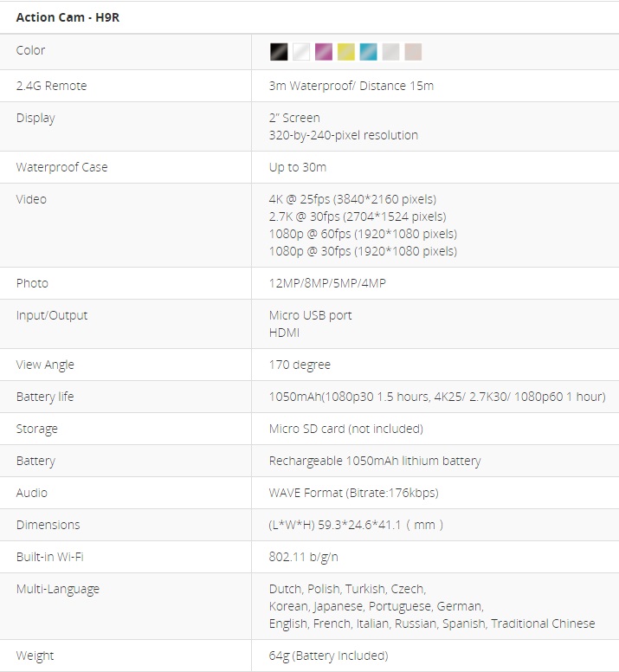Click the Micro SD card storage value
The image size is (619, 672).
coord(345,429)
